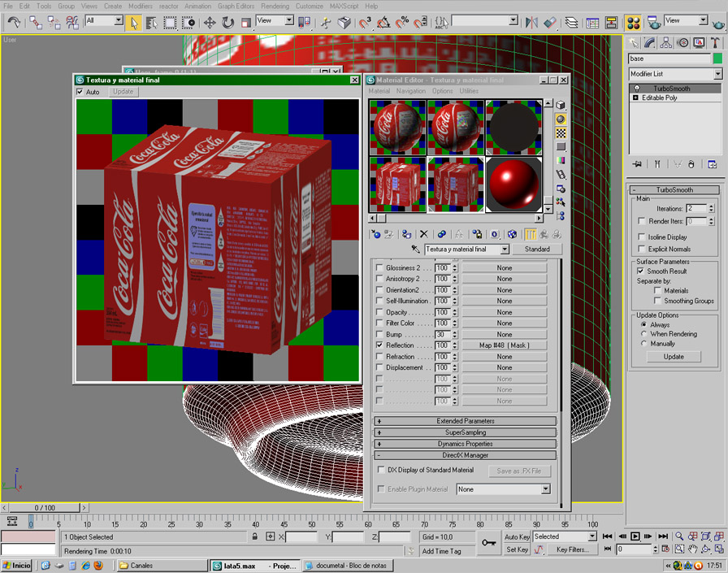Select the Manually update radio option

point(643,344)
